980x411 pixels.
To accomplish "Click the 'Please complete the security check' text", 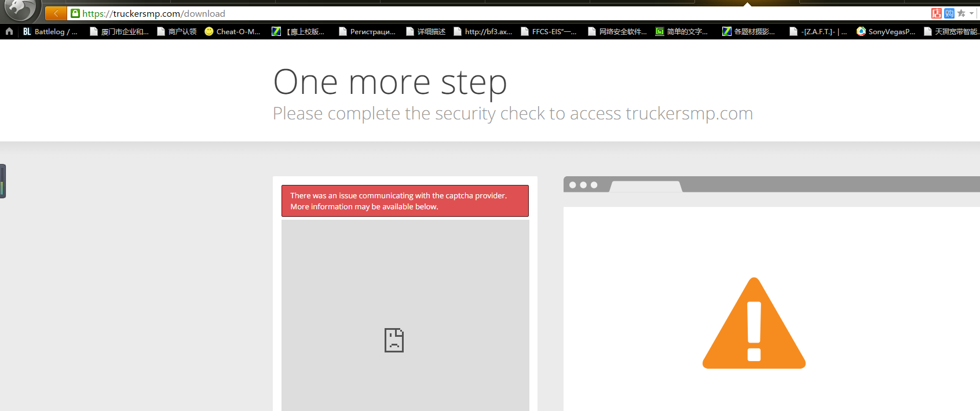I will point(513,114).
